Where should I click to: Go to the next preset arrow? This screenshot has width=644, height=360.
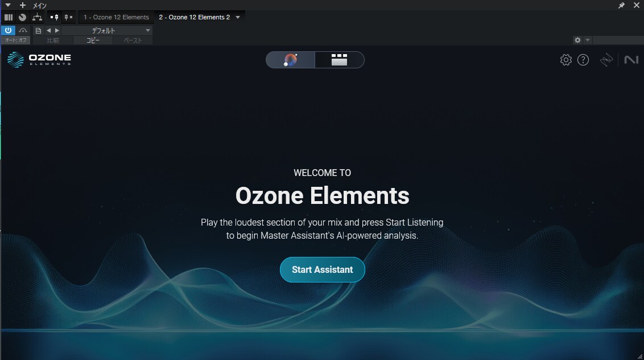(x=57, y=30)
